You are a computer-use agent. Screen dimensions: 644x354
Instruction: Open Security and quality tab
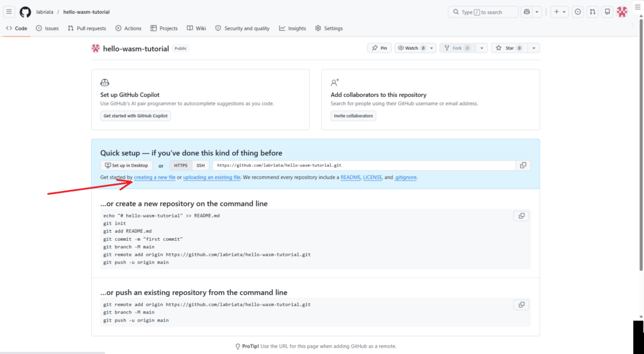(x=242, y=28)
